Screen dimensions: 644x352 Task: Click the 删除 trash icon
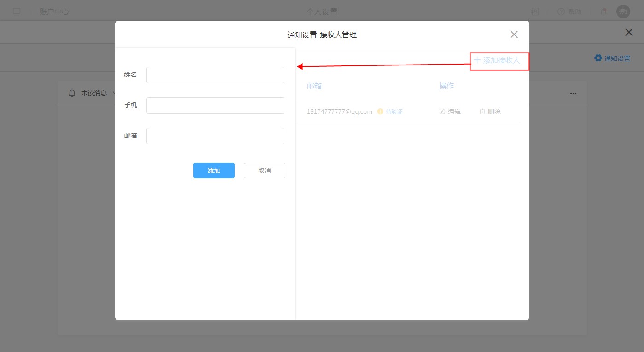point(482,111)
